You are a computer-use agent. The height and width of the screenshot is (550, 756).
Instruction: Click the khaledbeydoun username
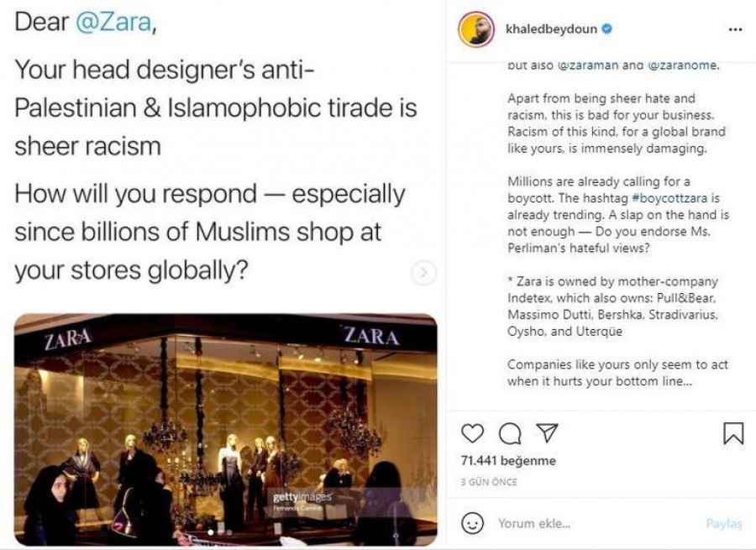(552, 29)
